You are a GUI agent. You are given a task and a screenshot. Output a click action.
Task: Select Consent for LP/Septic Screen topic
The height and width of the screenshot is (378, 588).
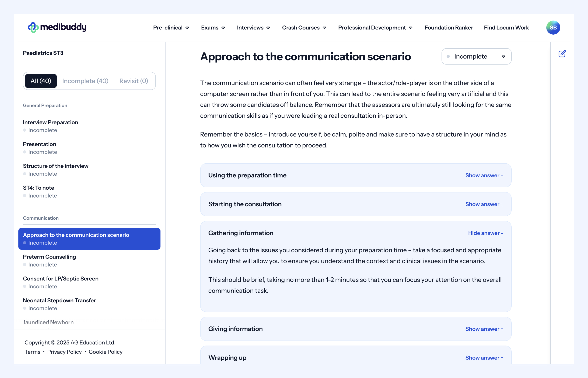point(61,279)
